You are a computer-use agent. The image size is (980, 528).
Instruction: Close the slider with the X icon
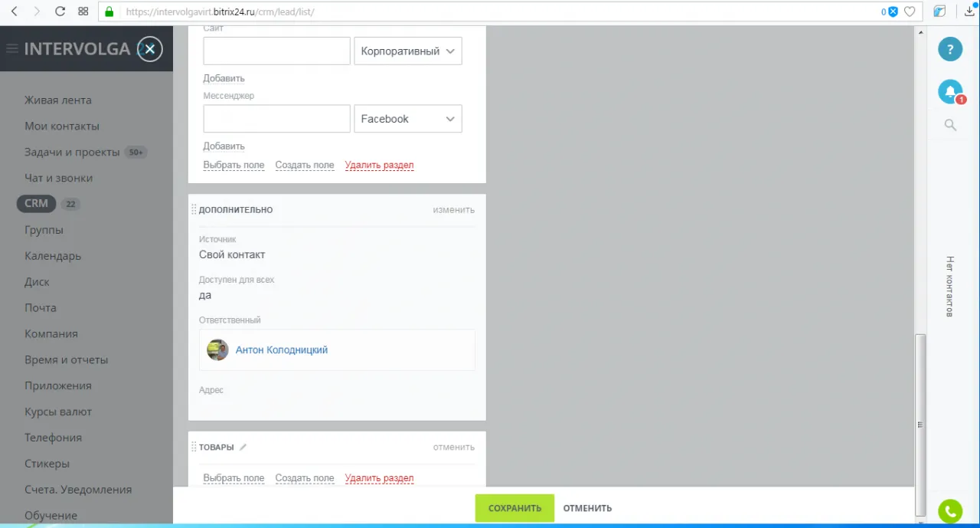pyautogui.click(x=150, y=50)
